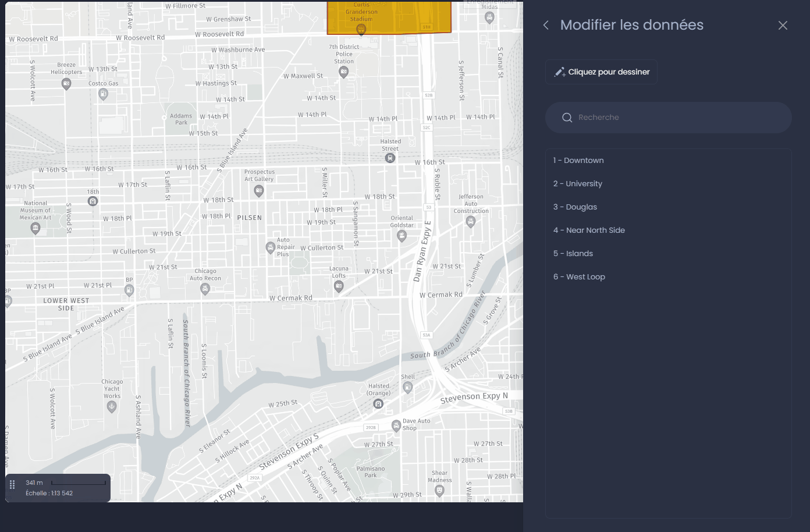This screenshot has width=810, height=532.
Task: Click the 18th station transit marker
Action: [93, 201]
